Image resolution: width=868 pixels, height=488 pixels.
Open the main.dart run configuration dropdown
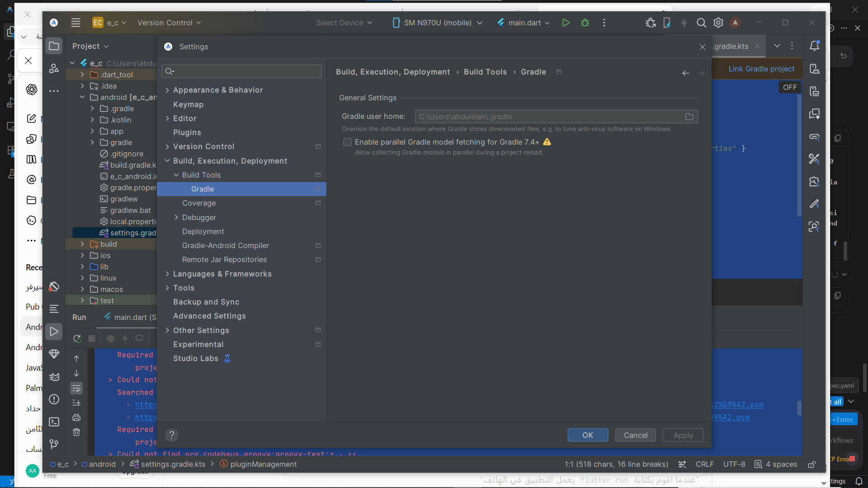524,23
